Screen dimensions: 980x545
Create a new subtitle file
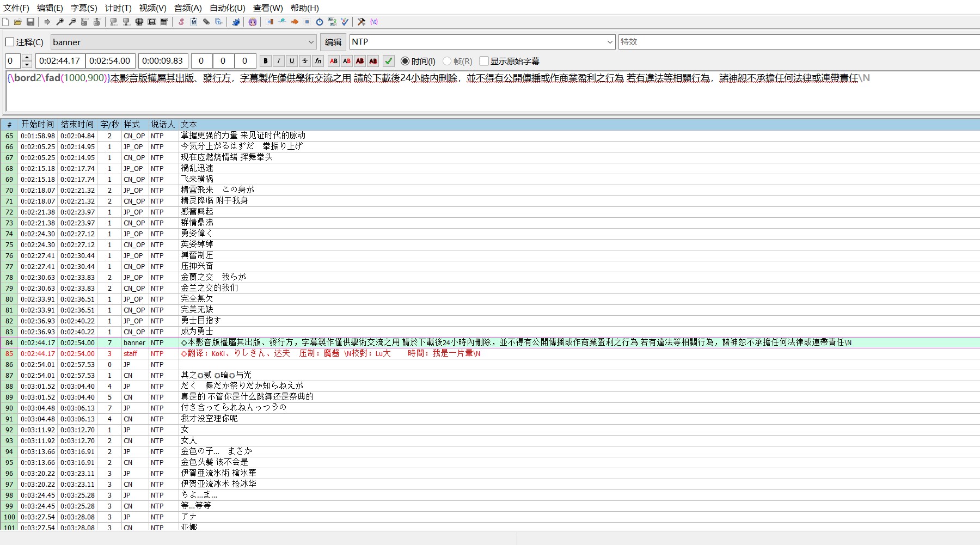tap(5, 22)
